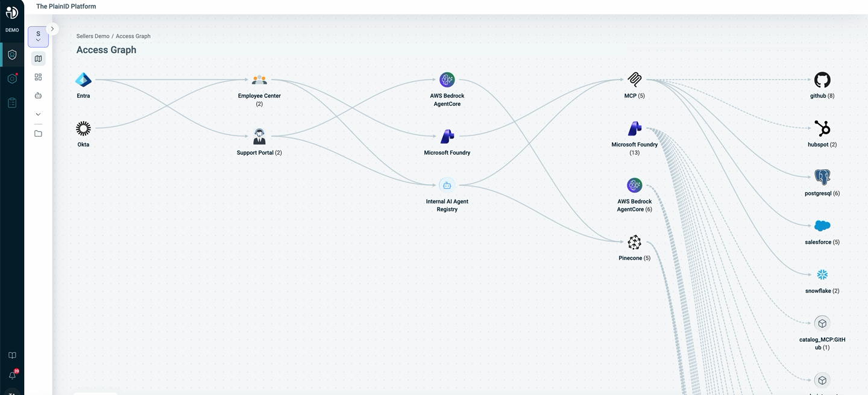Expand the side panel with arrow button
The width and height of the screenshot is (868, 395).
[x=52, y=28]
